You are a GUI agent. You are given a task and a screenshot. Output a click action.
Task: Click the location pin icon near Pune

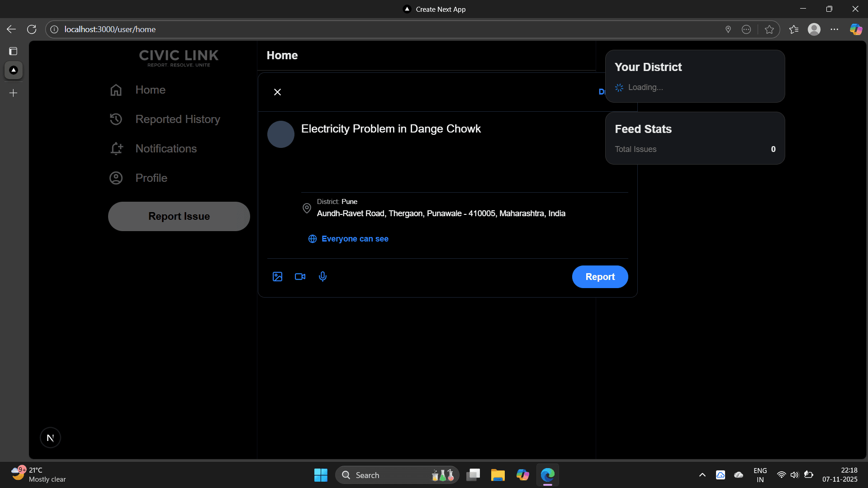pyautogui.click(x=307, y=208)
